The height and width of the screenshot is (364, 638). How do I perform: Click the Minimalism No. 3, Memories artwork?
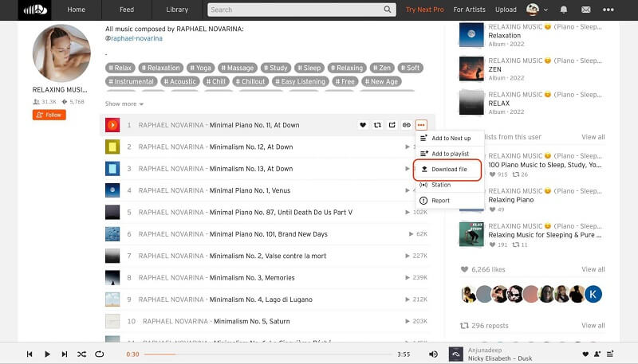(112, 278)
